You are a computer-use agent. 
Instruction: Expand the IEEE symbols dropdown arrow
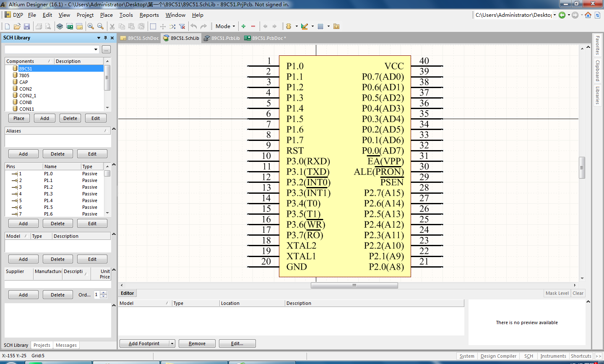pos(297,26)
